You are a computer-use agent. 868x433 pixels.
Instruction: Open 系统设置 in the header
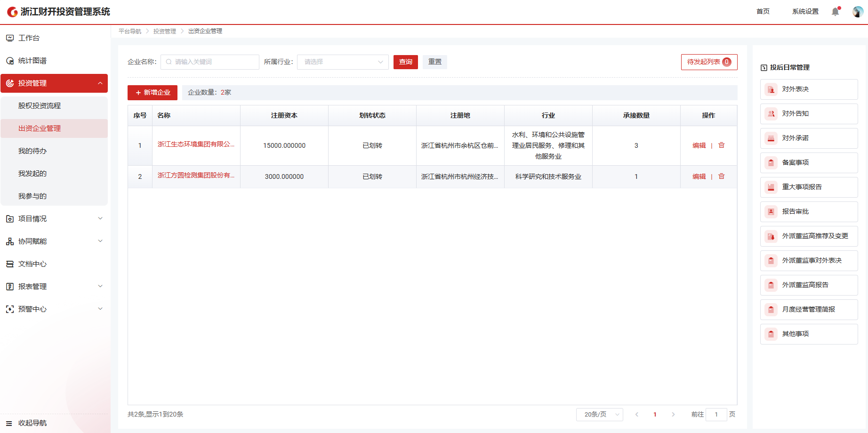coord(805,12)
